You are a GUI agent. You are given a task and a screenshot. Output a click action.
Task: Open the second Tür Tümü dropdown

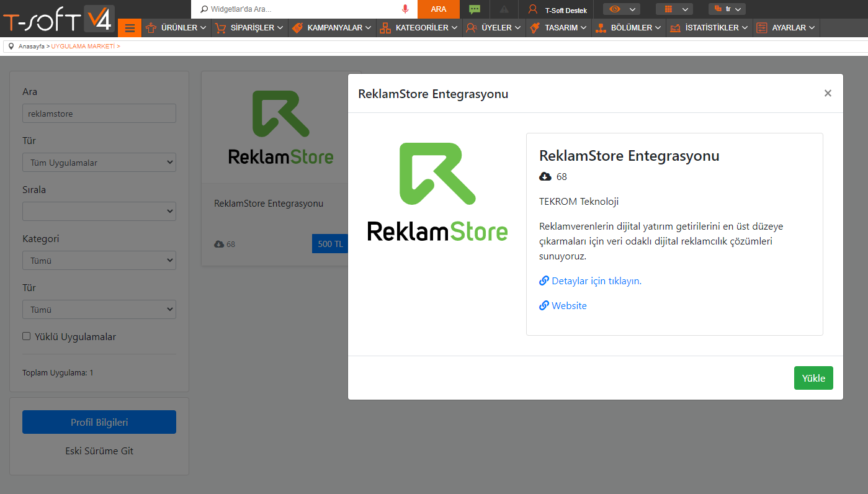pos(99,310)
